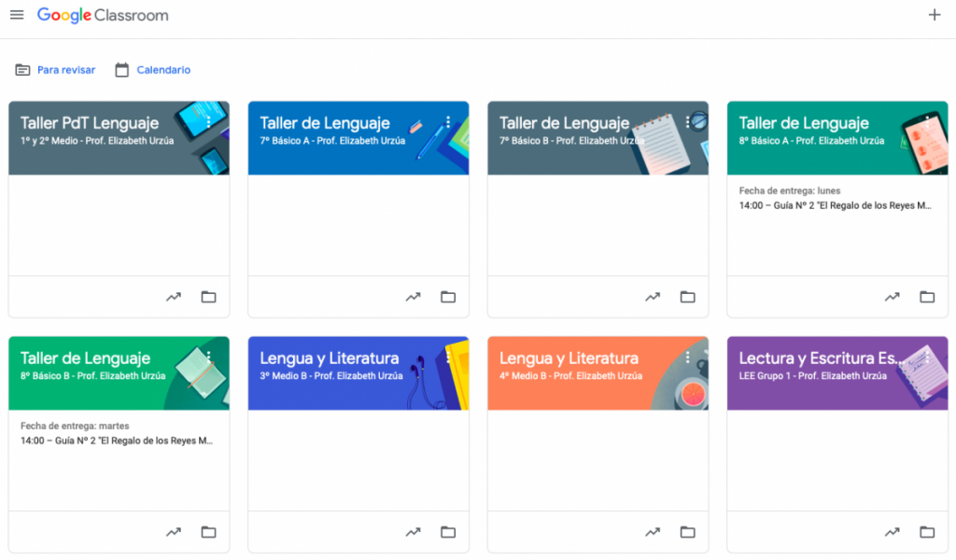
Task: Expand three-dot menu on 8º Básico B card
Action: tap(208, 357)
